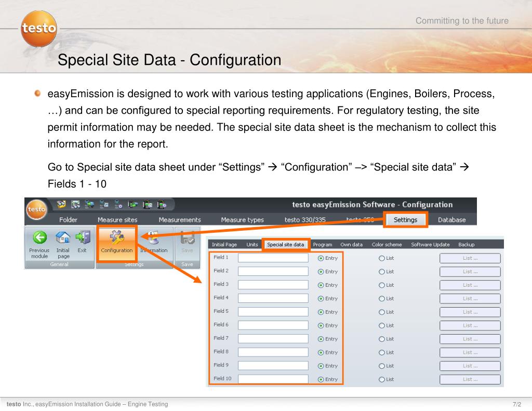Image resolution: width=532 pixels, height=411 pixels.
Task: Open the Measurements menu
Action: [180, 220]
